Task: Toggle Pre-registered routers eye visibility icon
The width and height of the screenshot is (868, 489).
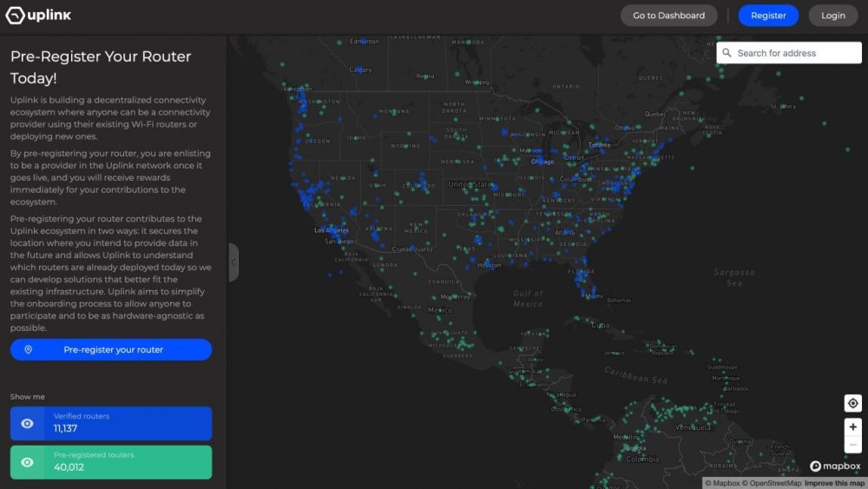Action: [x=27, y=462]
